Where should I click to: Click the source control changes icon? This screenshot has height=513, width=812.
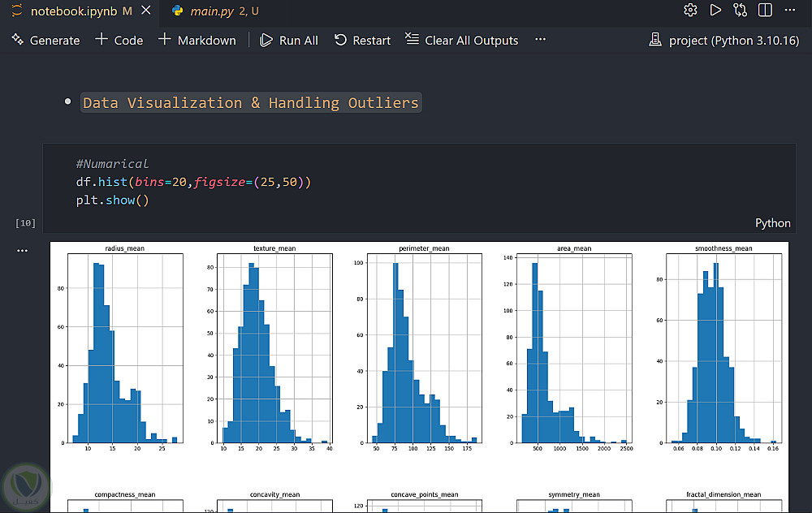(740, 11)
